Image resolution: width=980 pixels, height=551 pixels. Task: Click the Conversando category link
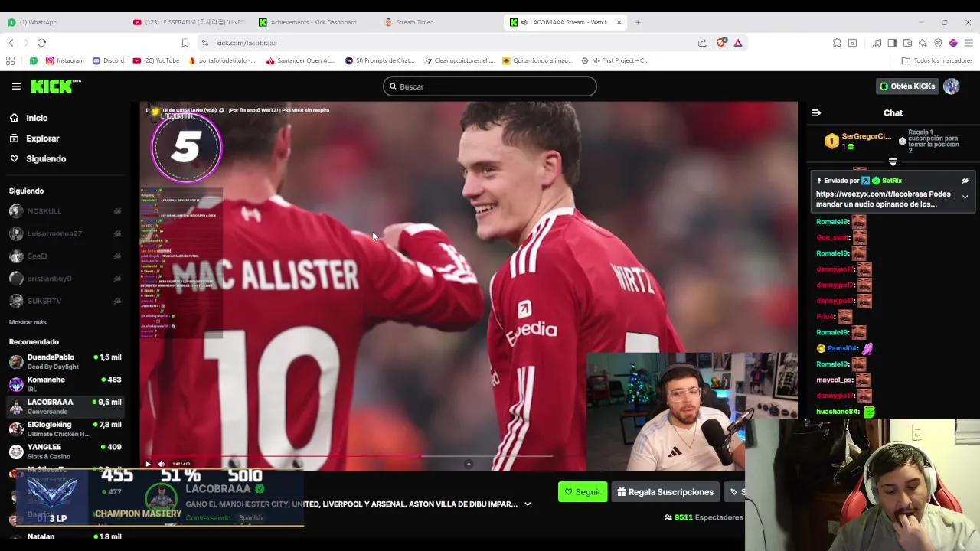[207, 518]
